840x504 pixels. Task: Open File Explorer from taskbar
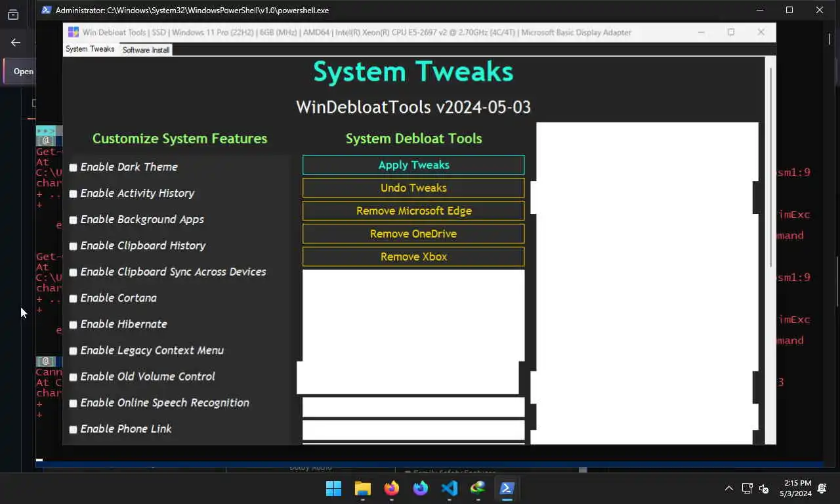point(363,488)
